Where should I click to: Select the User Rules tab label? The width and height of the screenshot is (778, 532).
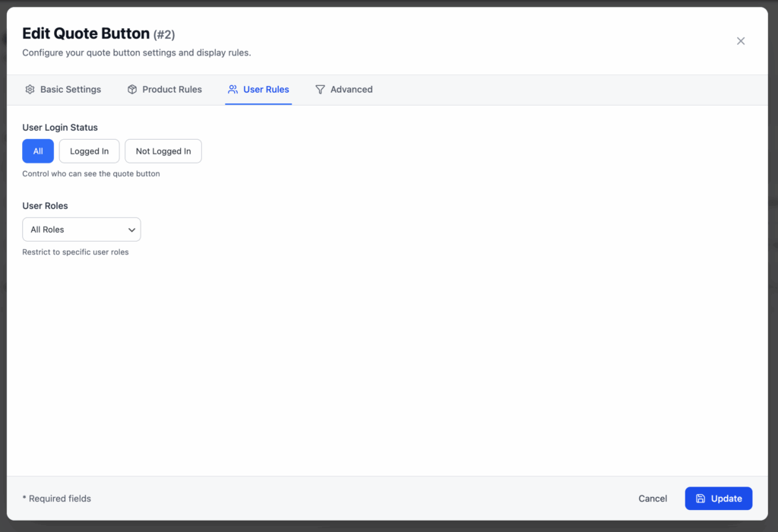point(266,90)
